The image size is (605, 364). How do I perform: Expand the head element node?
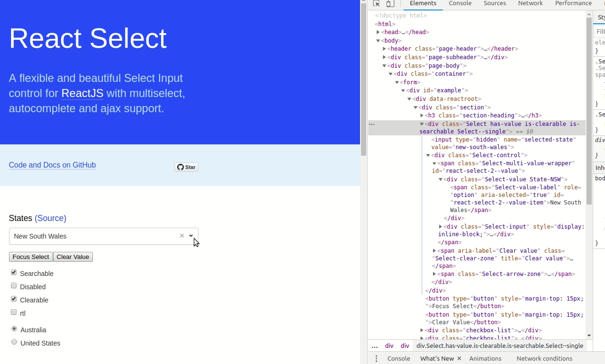[x=378, y=32]
